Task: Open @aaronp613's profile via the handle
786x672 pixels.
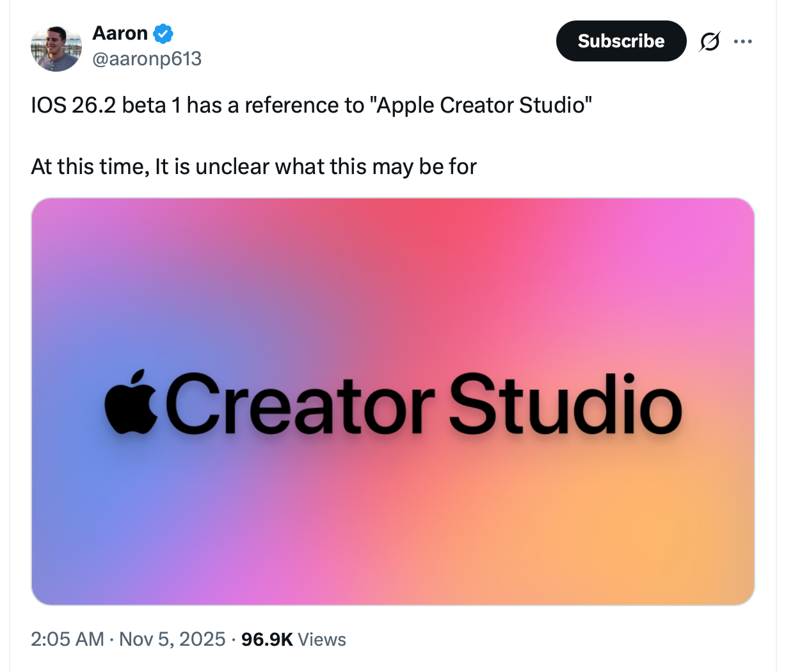Action: (x=147, y=58)
